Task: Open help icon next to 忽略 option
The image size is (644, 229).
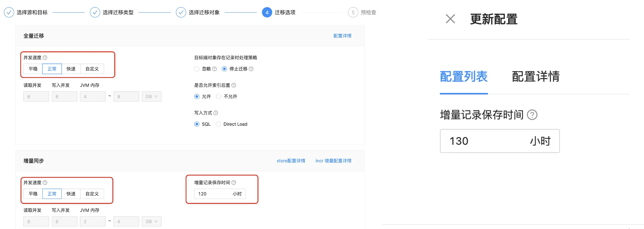Action: point(215,69)
